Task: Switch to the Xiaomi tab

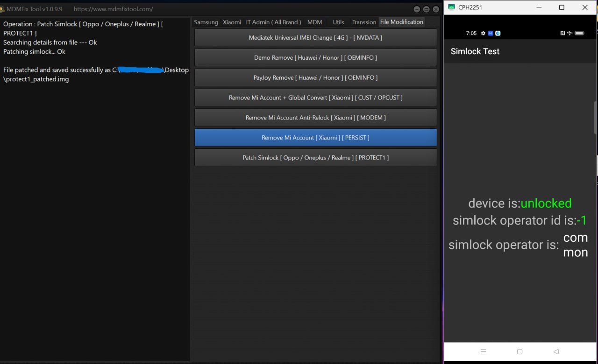Action: pyautogui.click(x=232, y=22)
